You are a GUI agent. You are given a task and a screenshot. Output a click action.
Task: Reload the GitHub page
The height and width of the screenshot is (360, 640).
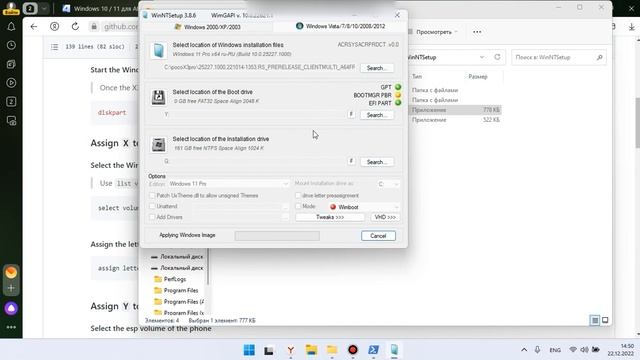click(75, 27)
